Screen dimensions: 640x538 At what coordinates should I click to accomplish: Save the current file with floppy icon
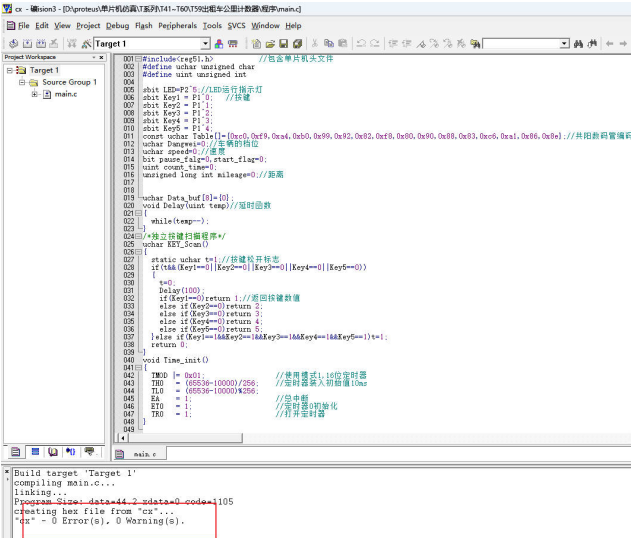(284, 44)
